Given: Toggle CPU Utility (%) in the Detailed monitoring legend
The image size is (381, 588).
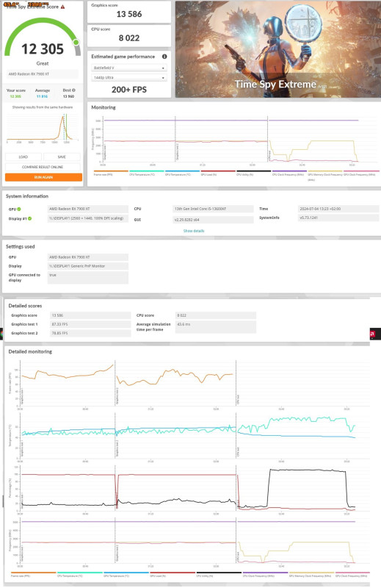Looking at the screenshot, I should [219, 575].
